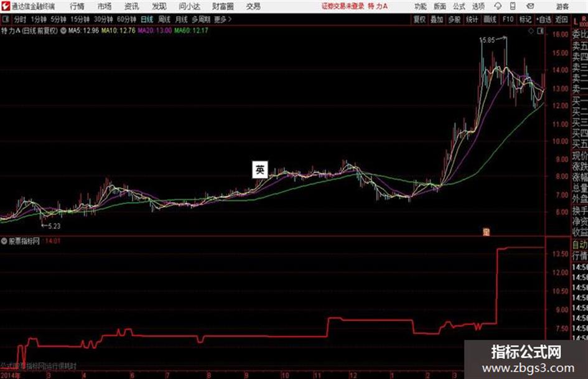
Task: Add stock via the 自选 button
Action: (543, 19)
